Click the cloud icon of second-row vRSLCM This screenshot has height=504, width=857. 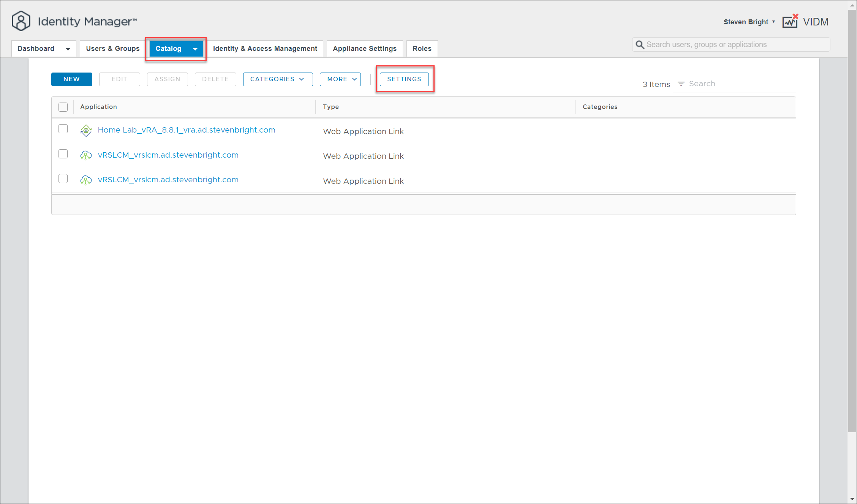86,155
